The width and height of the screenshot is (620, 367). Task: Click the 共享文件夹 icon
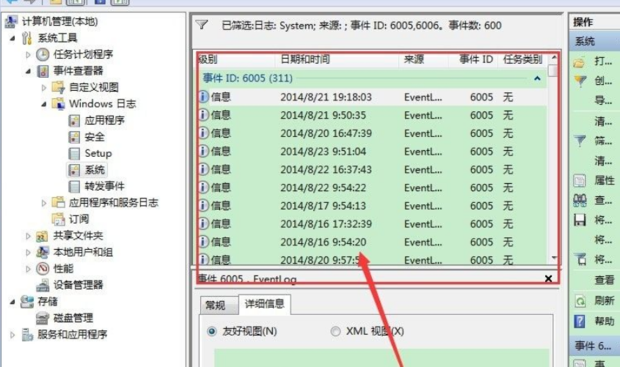[42, 236]
